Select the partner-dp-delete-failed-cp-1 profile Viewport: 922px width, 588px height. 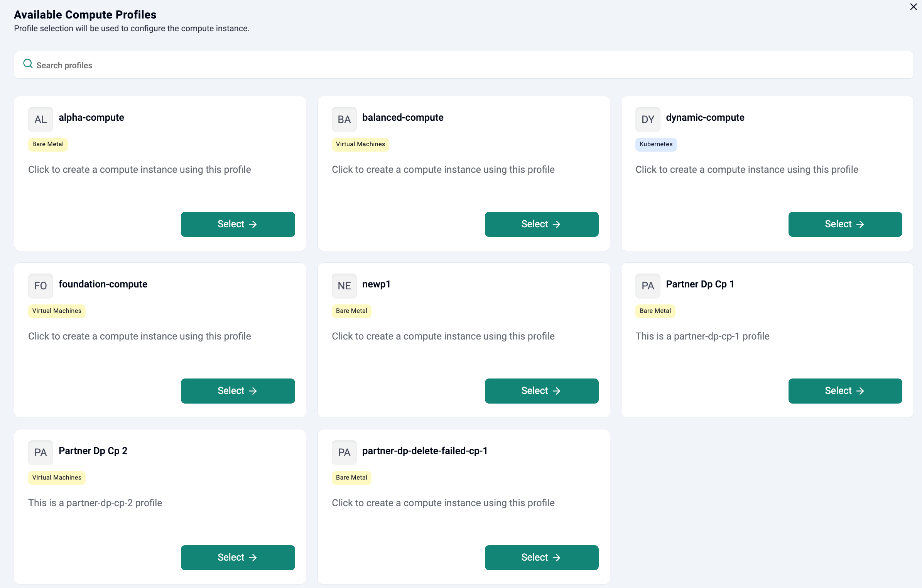pos(541,558)
